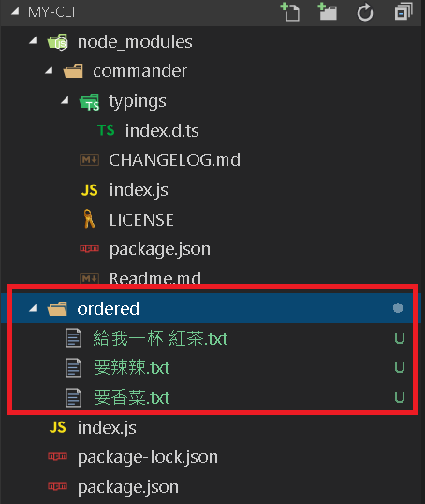Viewport: 425px width, 504px height.
Task: Collapse the ordered folder arrow
Action: pyautogui.click(x=33, y=308)
